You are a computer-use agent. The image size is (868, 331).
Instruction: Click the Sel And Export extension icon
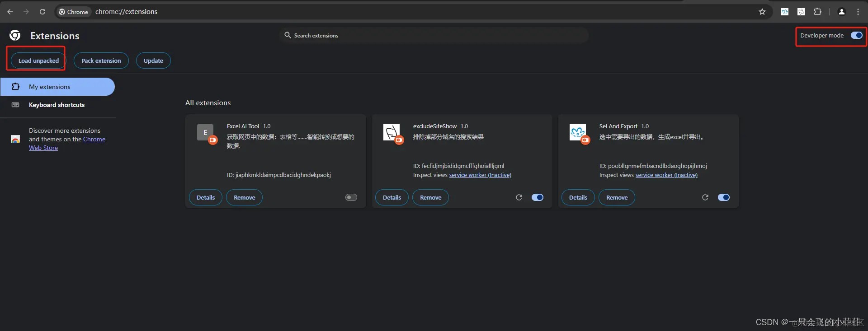click(x=578, y=133)
